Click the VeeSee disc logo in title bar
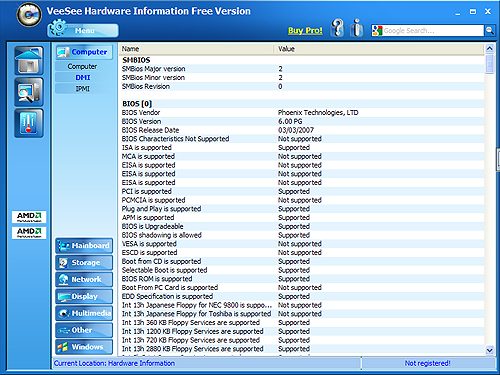The image size is (500, 375). pos(29,14)
